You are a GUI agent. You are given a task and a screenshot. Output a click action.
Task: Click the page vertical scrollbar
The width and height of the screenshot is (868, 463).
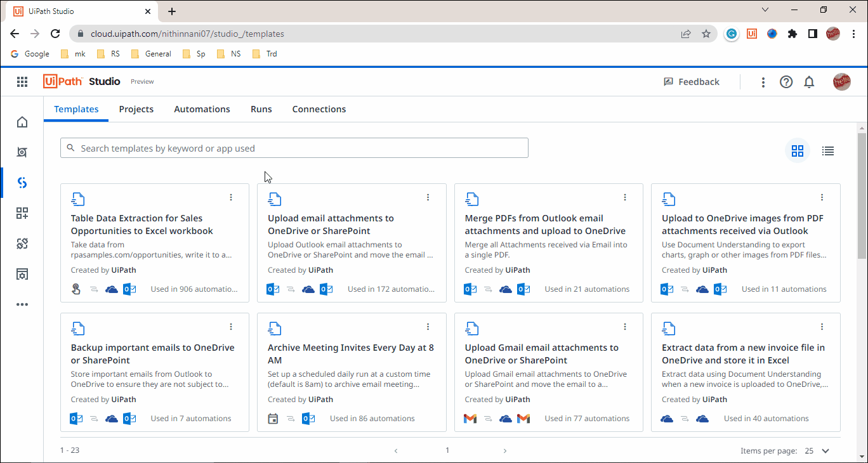[862, 197]
